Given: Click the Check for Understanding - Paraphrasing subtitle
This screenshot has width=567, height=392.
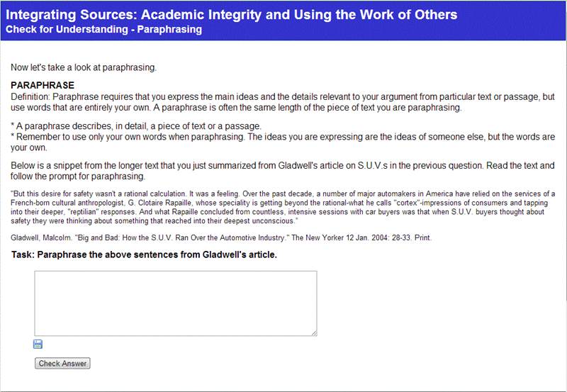Looking at the screenshot, I should coord(103,29).
